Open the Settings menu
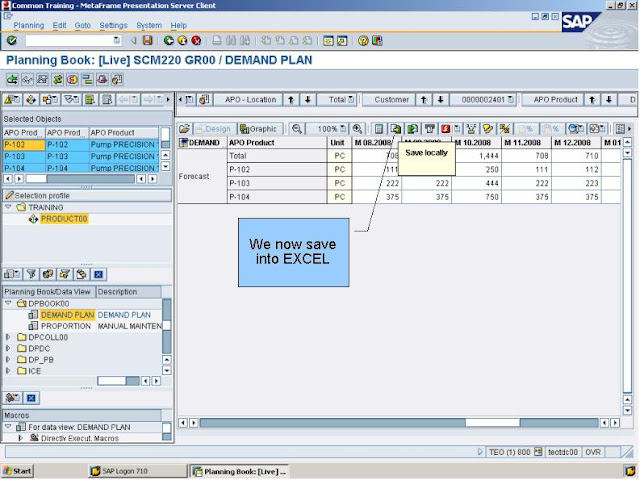The image size is (640, 480). click(x=113, y=25)
